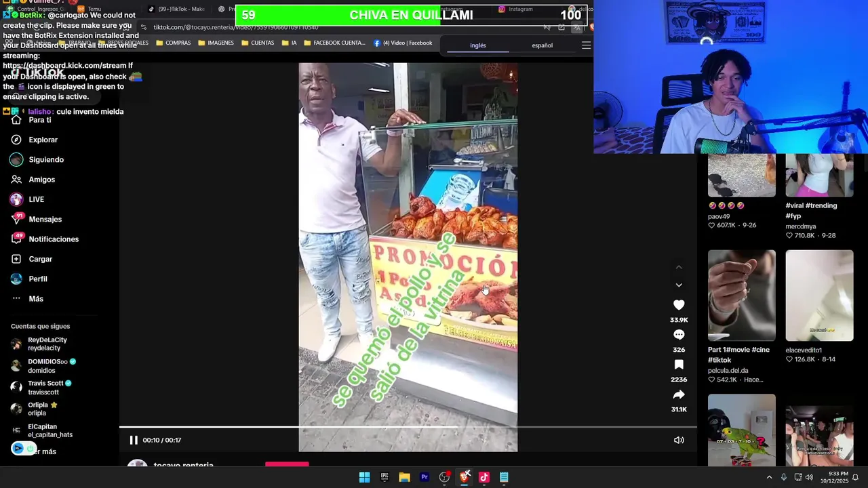Open Mensajes inbox
Screen dimensions: 868x488
37,220
